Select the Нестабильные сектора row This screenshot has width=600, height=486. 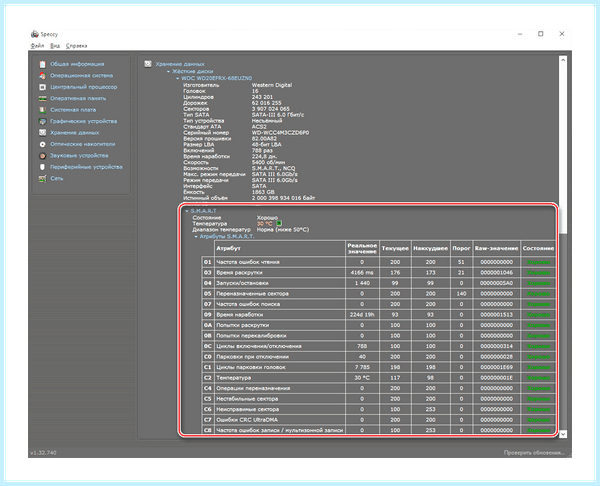tap(378, 399)
